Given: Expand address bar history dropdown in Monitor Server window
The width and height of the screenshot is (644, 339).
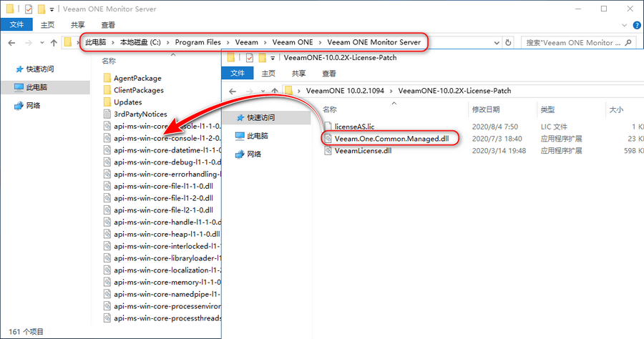Looking at the screenshot, I should click(x=496, y=43).
